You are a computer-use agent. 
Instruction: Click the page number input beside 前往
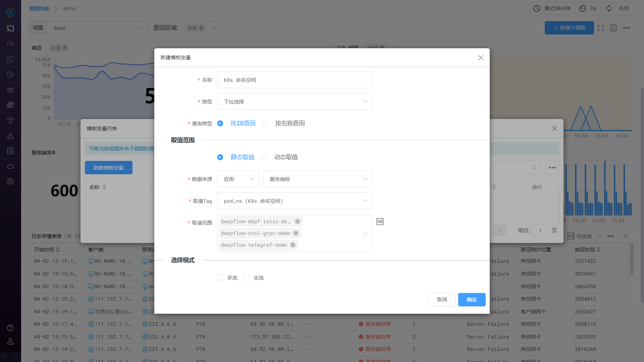click(540, 230)
